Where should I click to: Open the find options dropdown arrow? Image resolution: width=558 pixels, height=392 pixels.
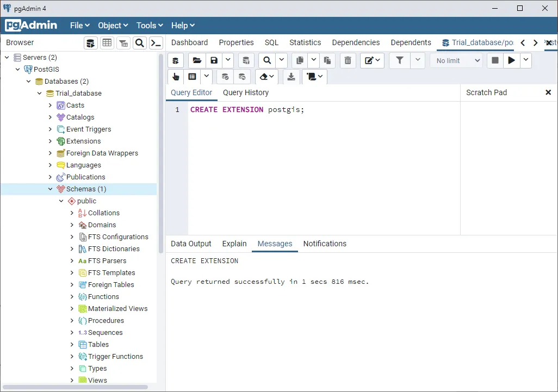point(282,60)
